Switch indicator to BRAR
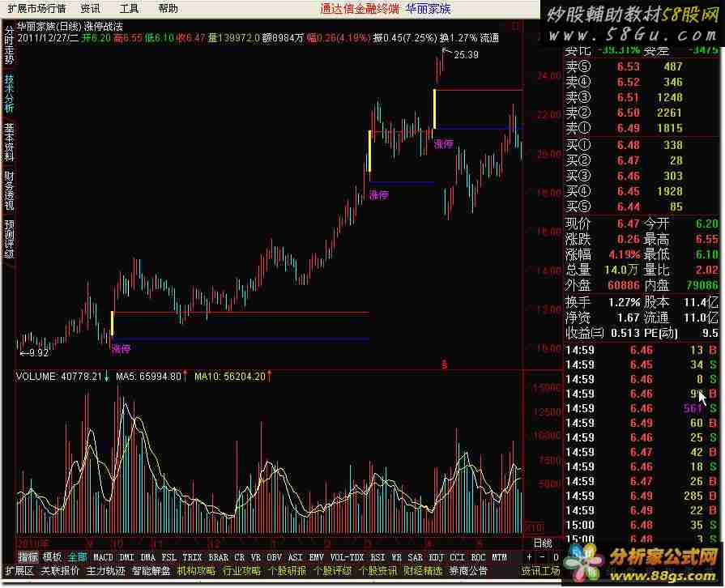725x588 pixels. click(x=218, y=557)
